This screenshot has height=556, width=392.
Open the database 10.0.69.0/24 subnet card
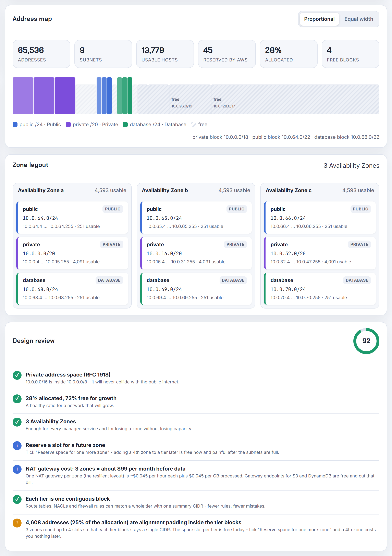pos(196,289)
